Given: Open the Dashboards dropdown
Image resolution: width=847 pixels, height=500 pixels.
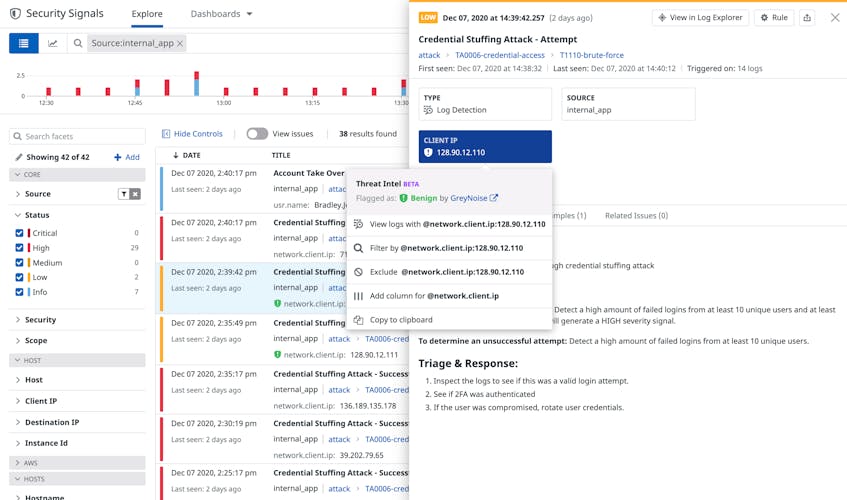Looking at the screenshot, I should pos(221,14).
